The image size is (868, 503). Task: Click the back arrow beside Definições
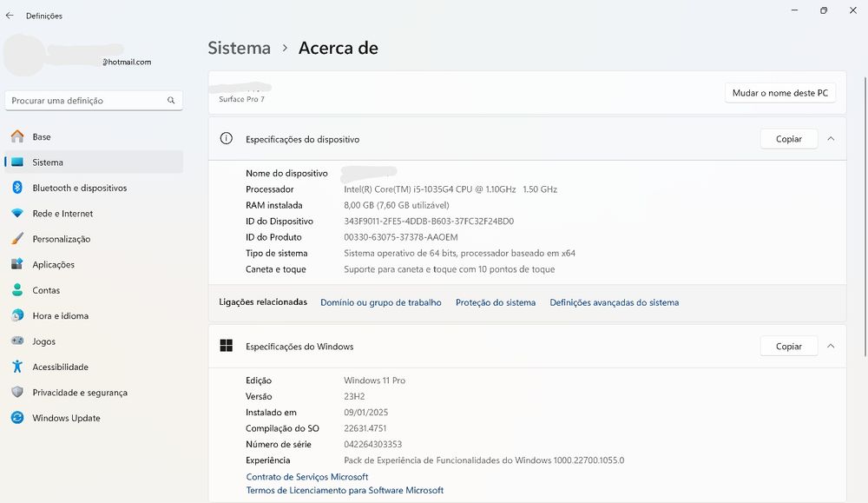[10, 16]
